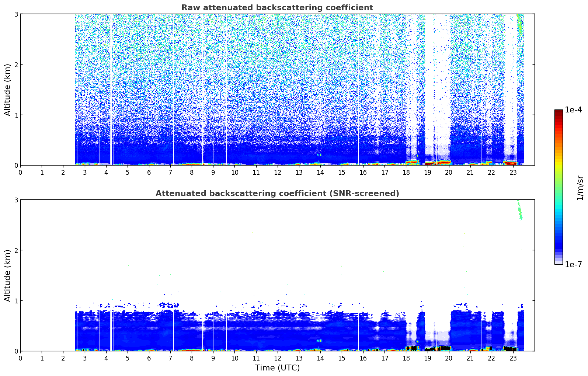Select the "1/m/sr" colorbar unit label
This screenshot has height=376, width=588.
tap(580, 187)
